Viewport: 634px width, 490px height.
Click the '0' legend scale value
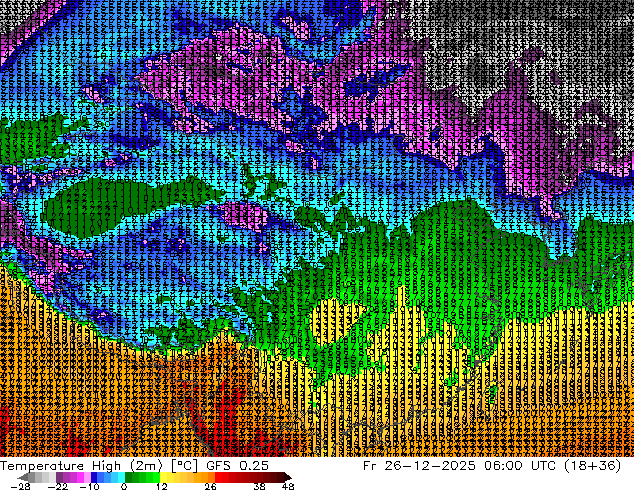(x=124, y=486)
